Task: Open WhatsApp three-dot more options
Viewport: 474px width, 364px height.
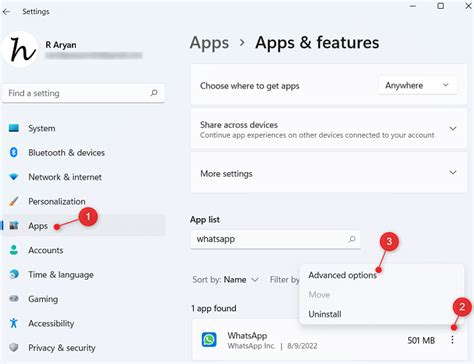Action: 452,340
